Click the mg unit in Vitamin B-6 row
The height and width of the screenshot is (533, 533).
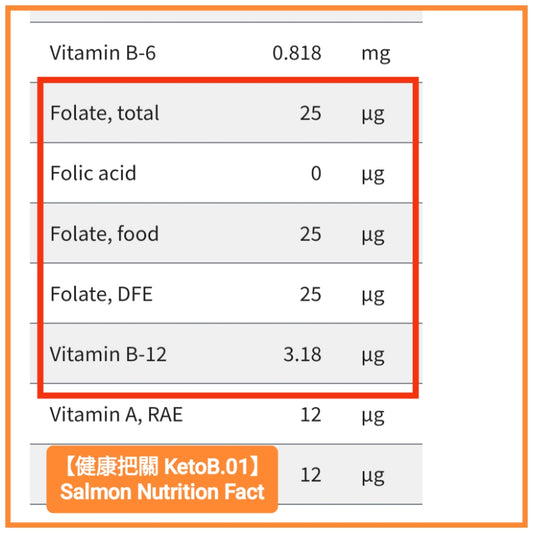(x=376, y=54)
